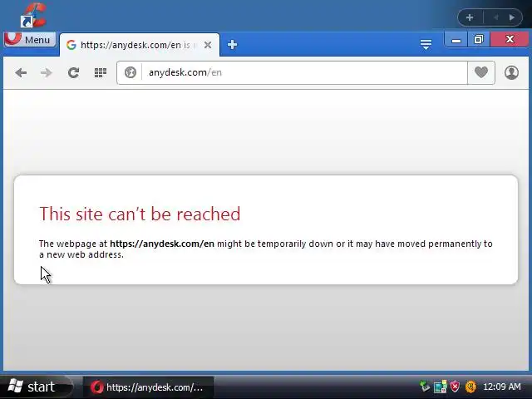Click left arrow in top-right desktop widget
The width and height of the screenshot is (532, 399).
[x=495, y=17]
